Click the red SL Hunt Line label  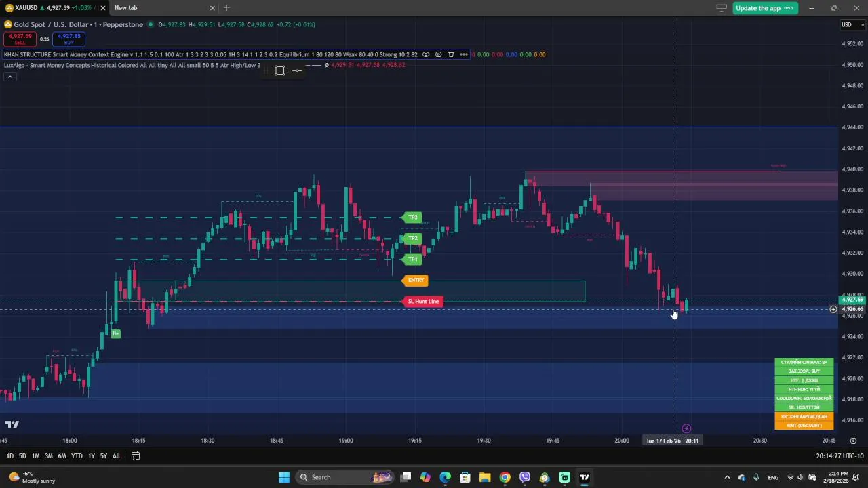click(x=422, y=302)
